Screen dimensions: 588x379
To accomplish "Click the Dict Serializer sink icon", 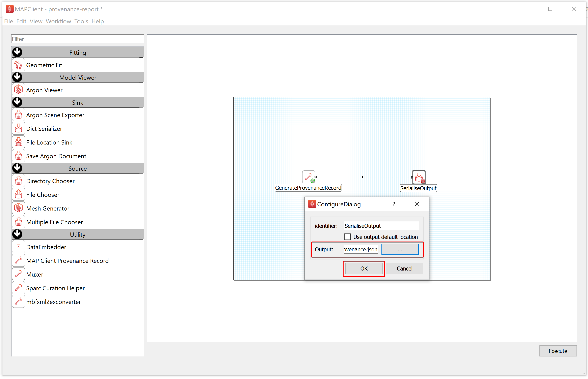I will [x=18, y=129].
